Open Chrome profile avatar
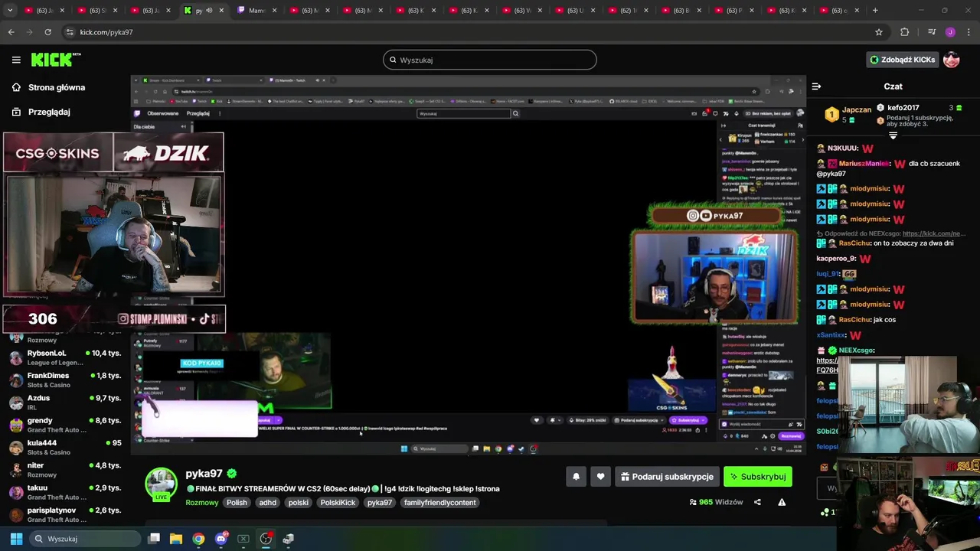This screenshot has width=980, height=551. click(x=950, y=32)
